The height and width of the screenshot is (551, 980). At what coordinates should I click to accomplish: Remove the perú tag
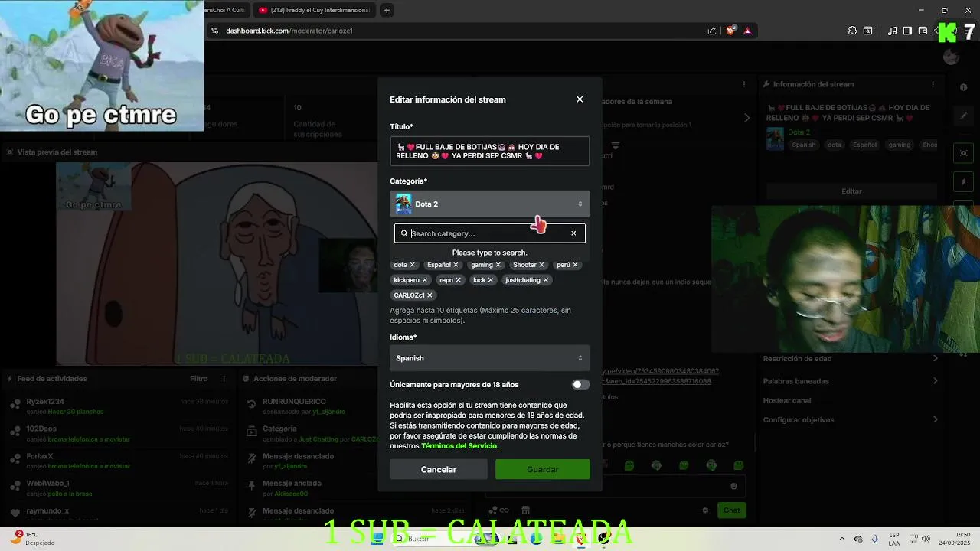(x=575, y=265)
